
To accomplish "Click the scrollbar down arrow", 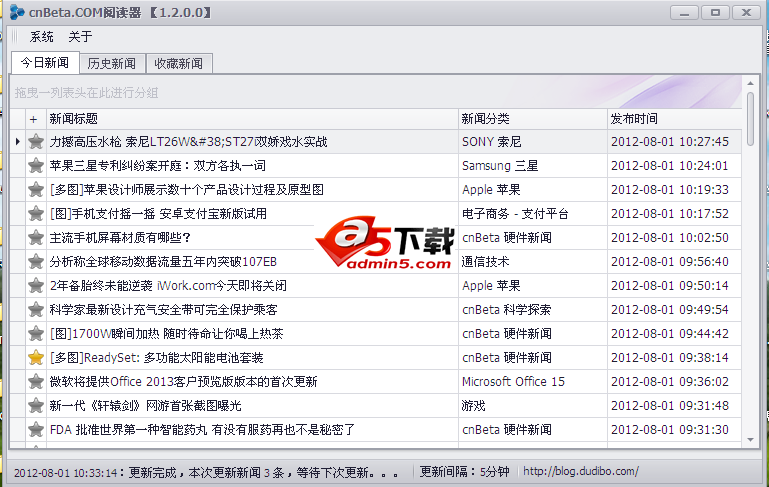I will [x=750, y=440].
